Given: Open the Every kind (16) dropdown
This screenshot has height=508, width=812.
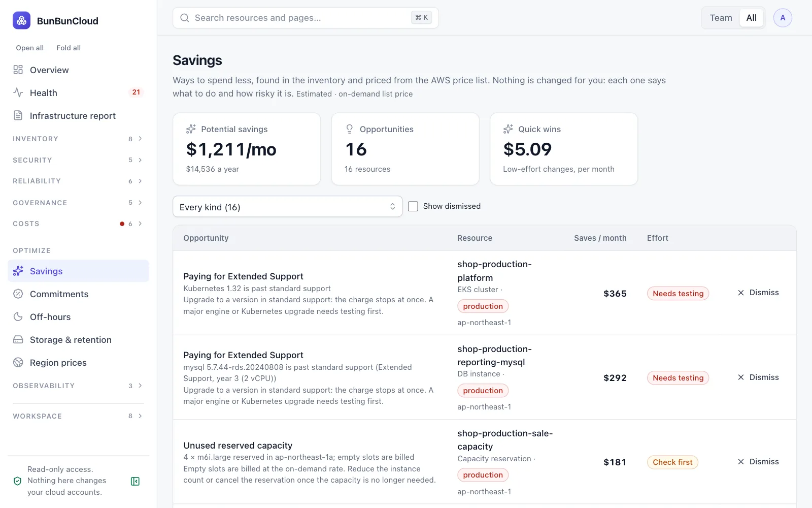Looking at the screenshot, I should 288,207.
